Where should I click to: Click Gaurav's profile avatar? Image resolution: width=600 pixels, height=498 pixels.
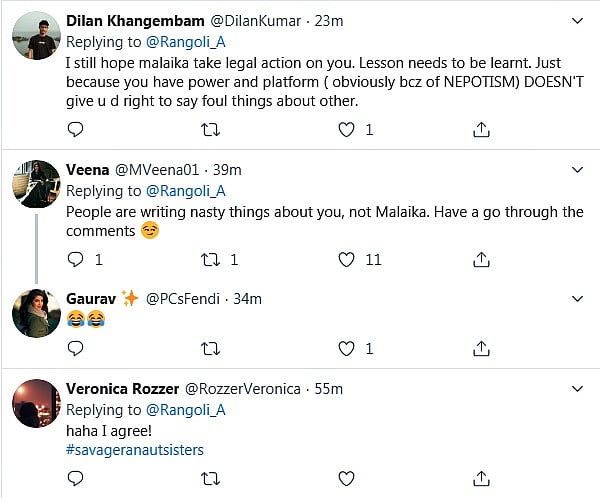(36, 313)
